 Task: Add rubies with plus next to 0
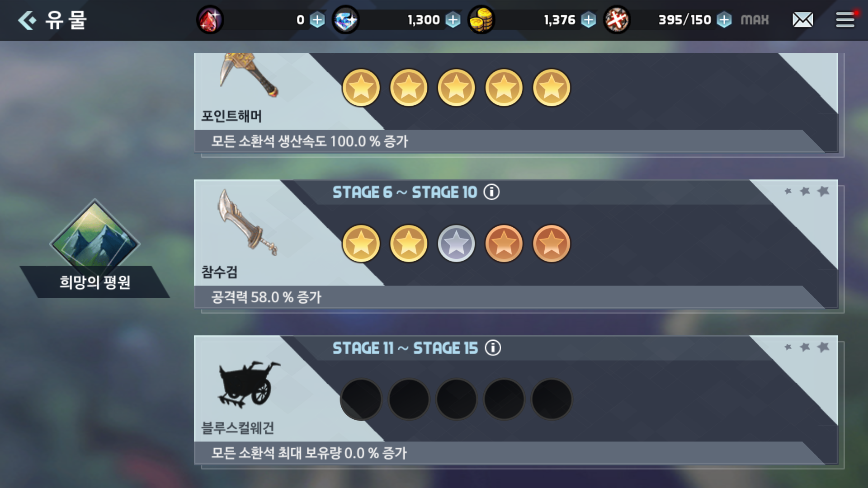(317, 20)
